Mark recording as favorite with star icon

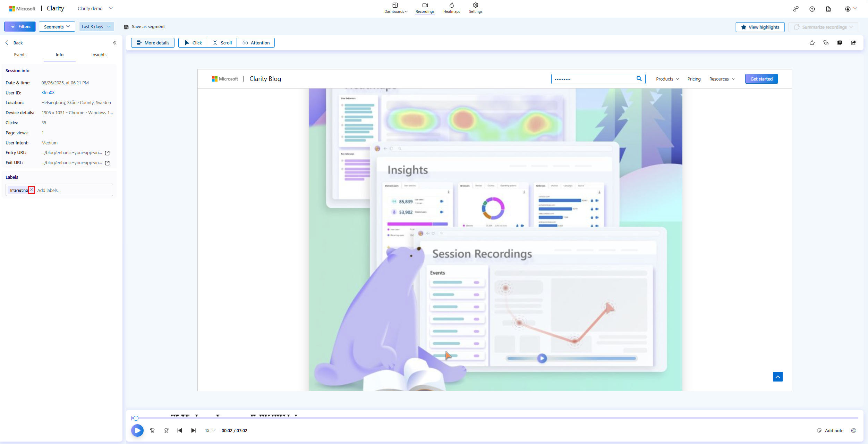[x=812, y=43]
